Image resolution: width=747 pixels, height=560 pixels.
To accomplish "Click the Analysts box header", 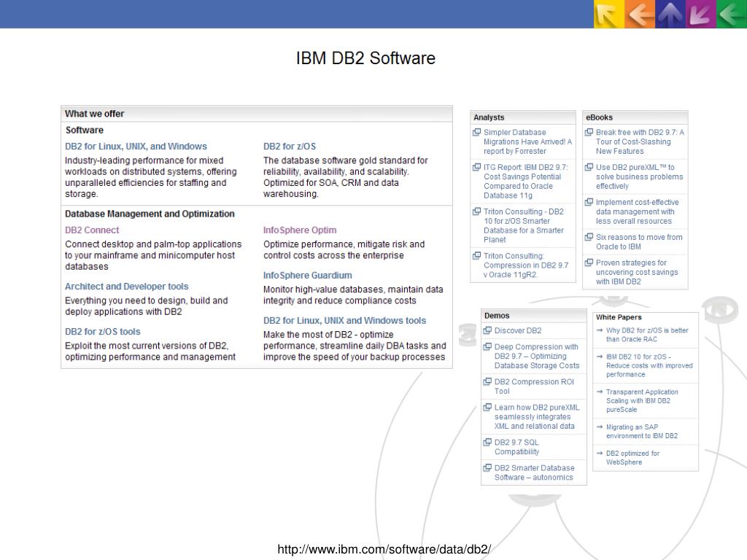I will (522, 117).
